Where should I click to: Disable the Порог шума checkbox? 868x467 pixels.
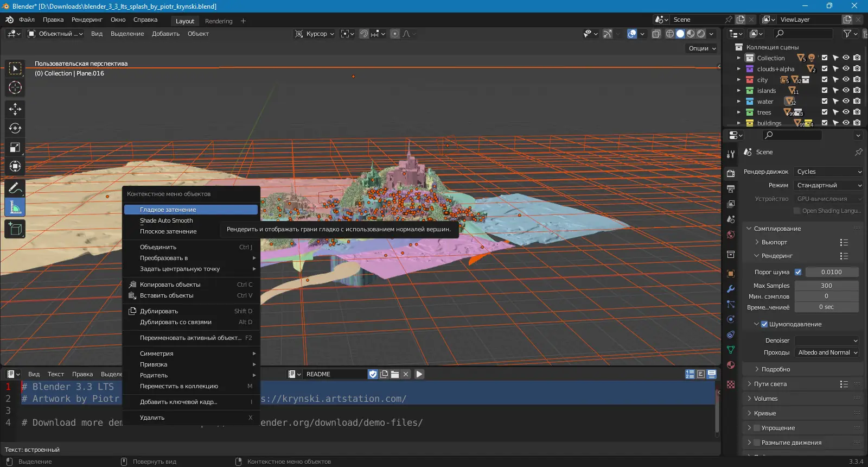798,272
